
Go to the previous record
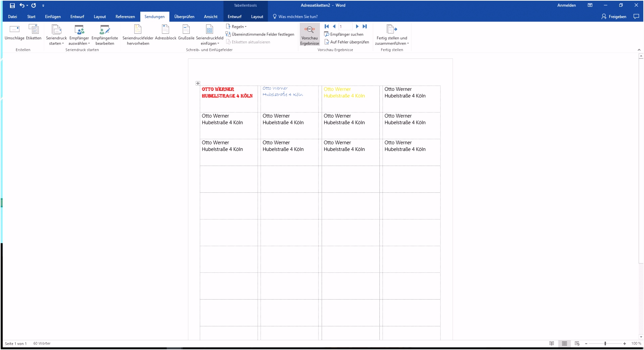pyautogui.click(x=334, y=26)
